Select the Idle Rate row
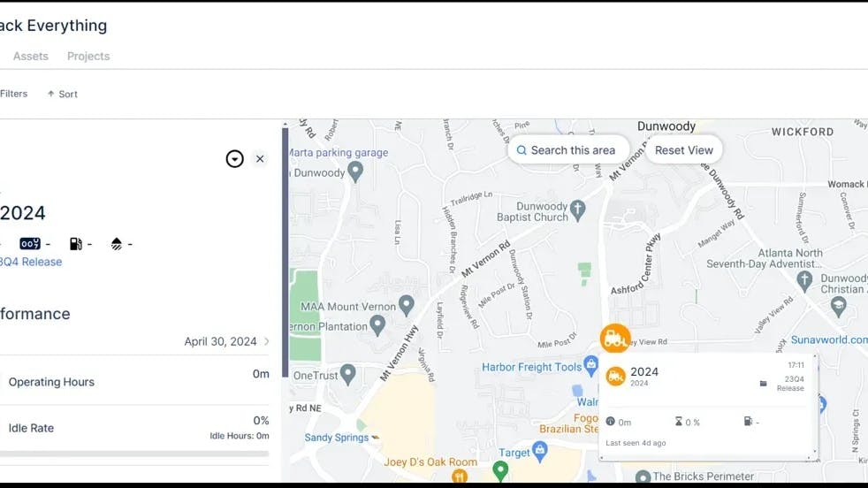This screenshot has width=868, height=488. [134, 428]
